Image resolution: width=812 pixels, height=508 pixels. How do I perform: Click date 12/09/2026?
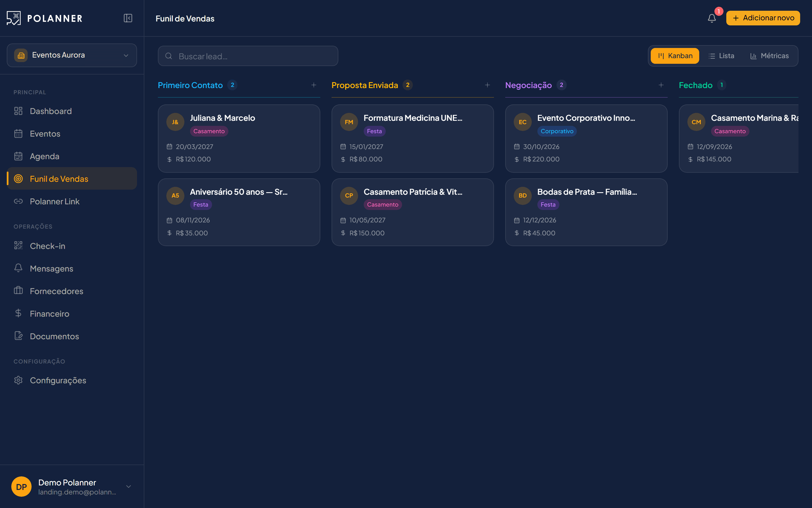click(714, 147)
